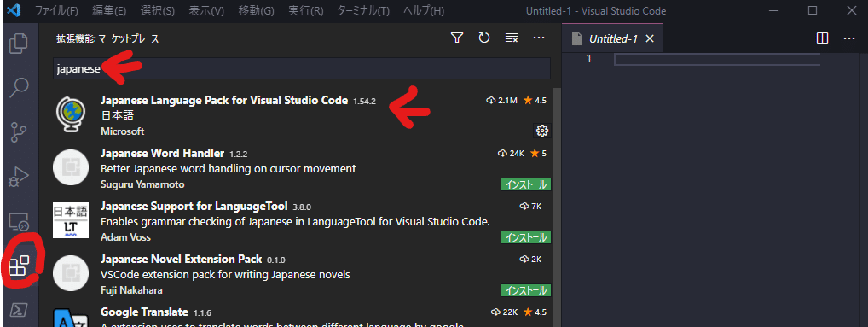
Task: Split the editor to the right
Action: click(x=822, y=38)
